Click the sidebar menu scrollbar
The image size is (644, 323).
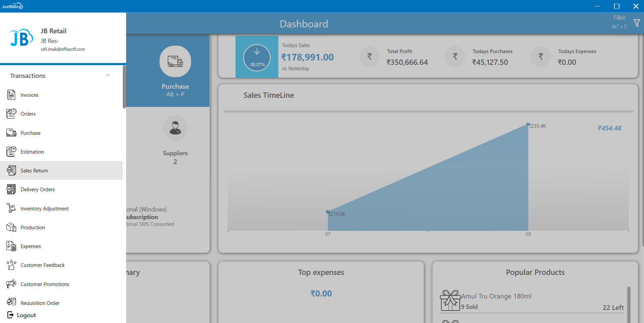click(124, 87)
